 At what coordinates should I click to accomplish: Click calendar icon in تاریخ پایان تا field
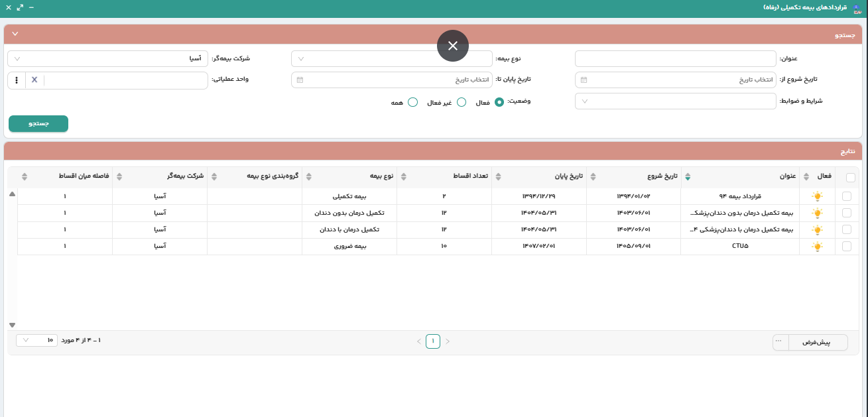(300, 80)
